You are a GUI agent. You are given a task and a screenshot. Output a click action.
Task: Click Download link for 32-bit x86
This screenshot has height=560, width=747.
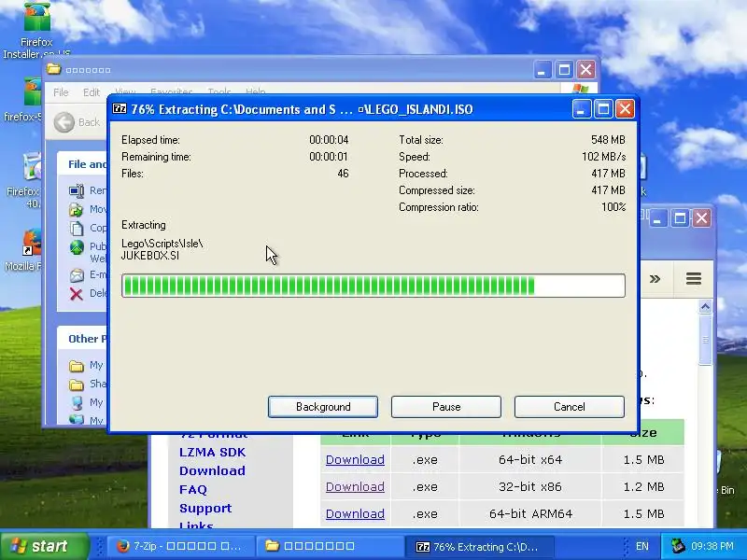click(x=355, y=487)
